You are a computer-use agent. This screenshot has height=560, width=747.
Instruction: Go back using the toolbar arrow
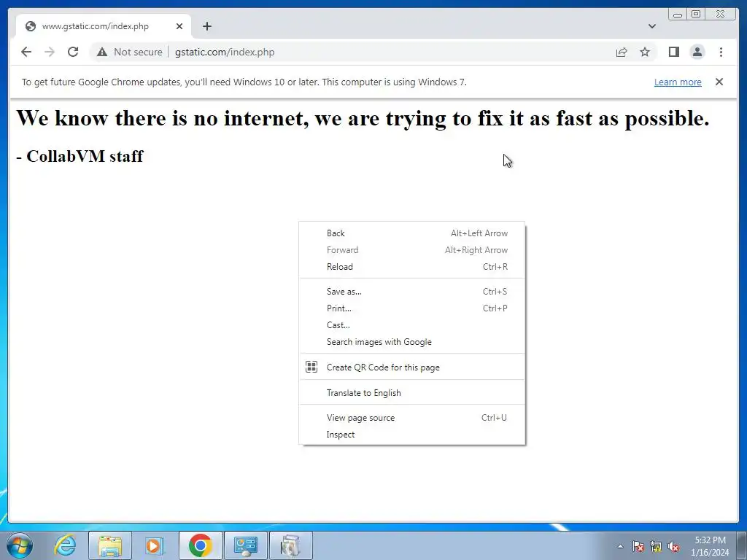pyautogui.click(x=26, y=52)
